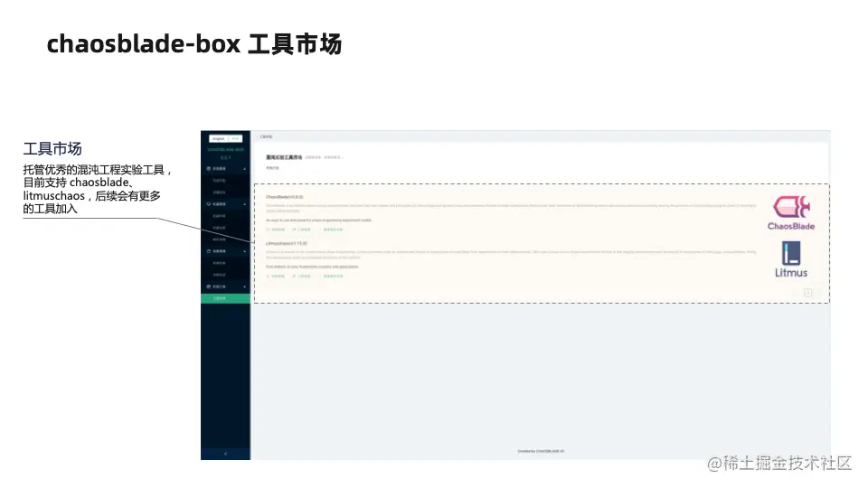This screenshot has height=488, width=868.
Task: Click the pencil-icon link under ChaosBlade description
Action: point(301,229)
